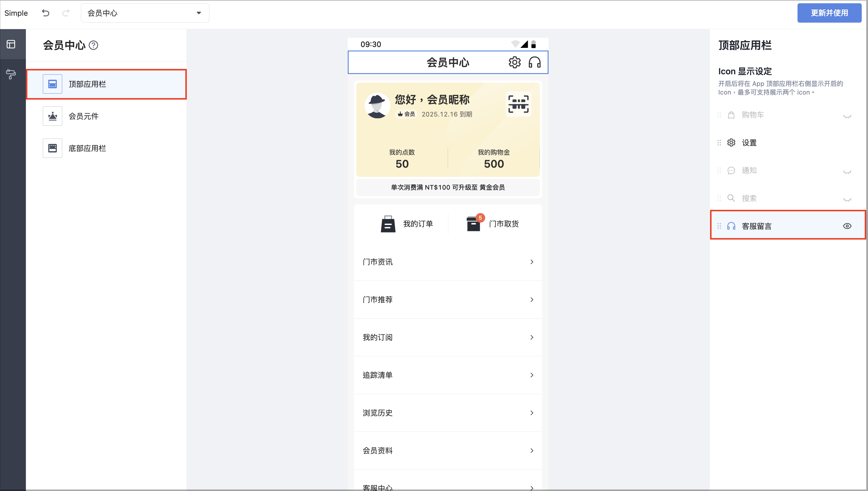Click the 通知 label in Icon settings
868x491 pixels.
point(749,171)
